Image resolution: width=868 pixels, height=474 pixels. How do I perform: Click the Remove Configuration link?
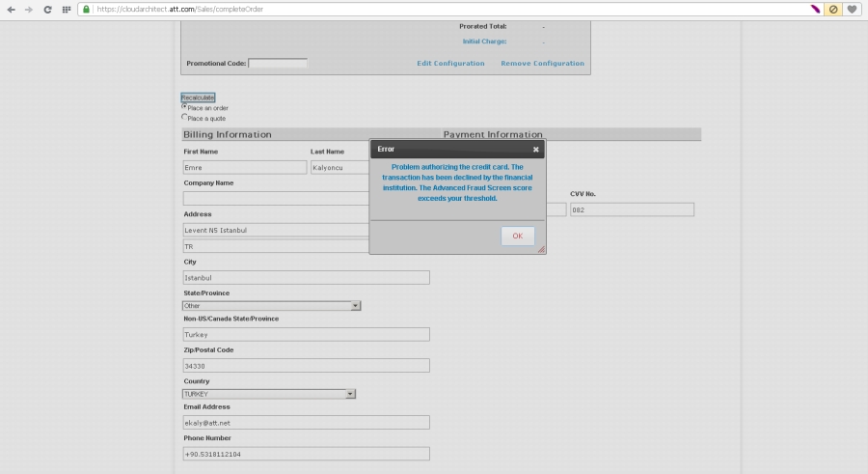(542, 63)
